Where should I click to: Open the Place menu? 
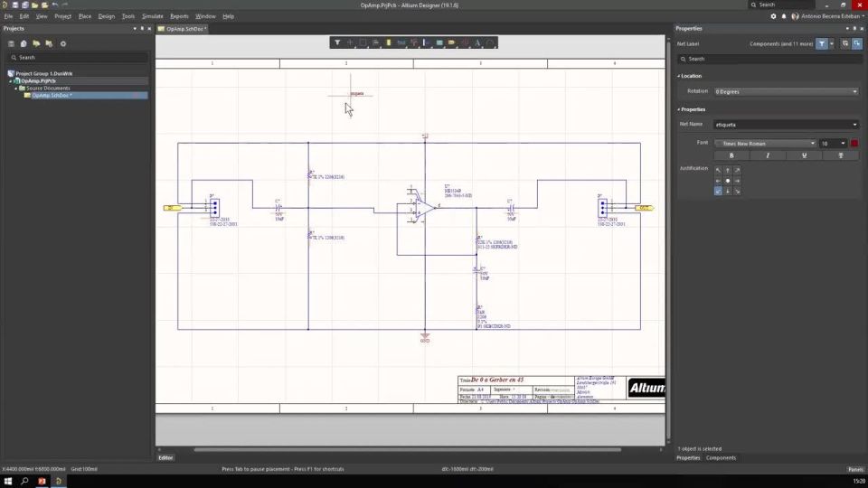pos(85,16)
